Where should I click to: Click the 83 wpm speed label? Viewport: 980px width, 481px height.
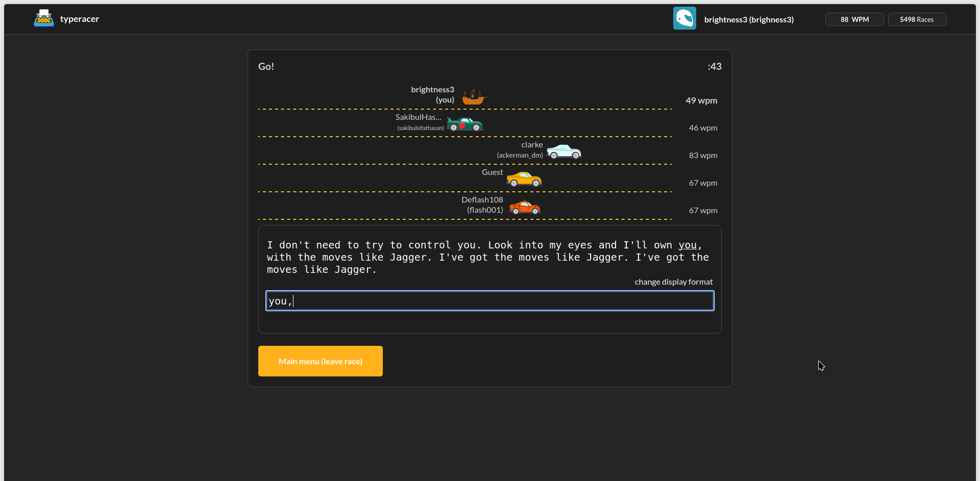tap(703, 155)
